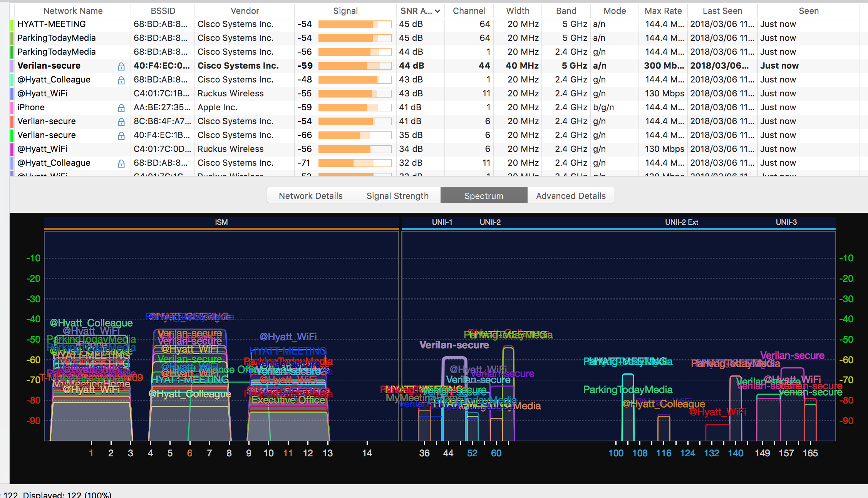Click lock icon on Verilan-secure 8C:B6:4F row

tap(121, 122)
